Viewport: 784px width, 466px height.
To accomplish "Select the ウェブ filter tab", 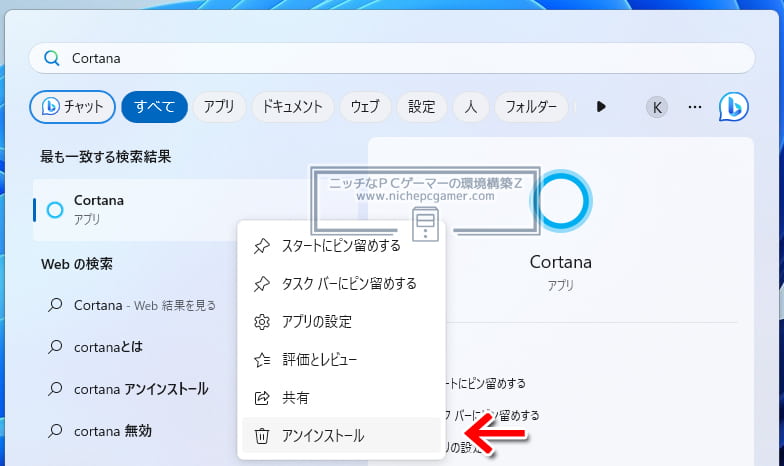I will [x=365, y=106].
